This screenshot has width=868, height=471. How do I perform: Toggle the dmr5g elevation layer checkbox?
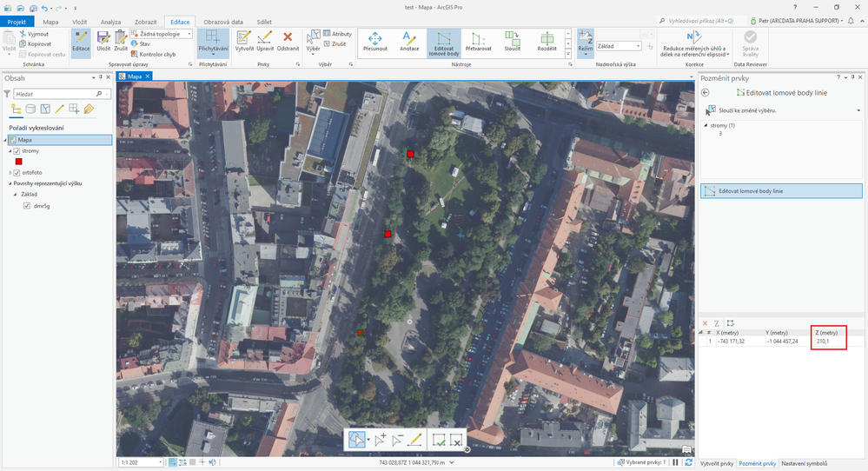[x=27, y=206]
